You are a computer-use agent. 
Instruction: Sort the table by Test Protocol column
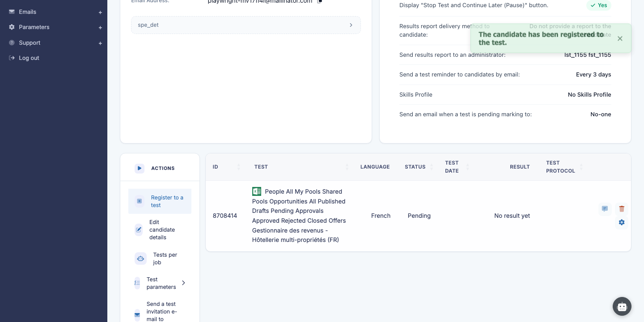pos(581,167)
